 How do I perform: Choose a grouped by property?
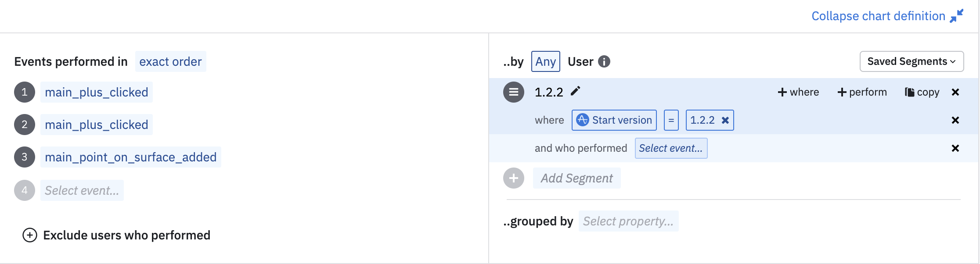628,221
